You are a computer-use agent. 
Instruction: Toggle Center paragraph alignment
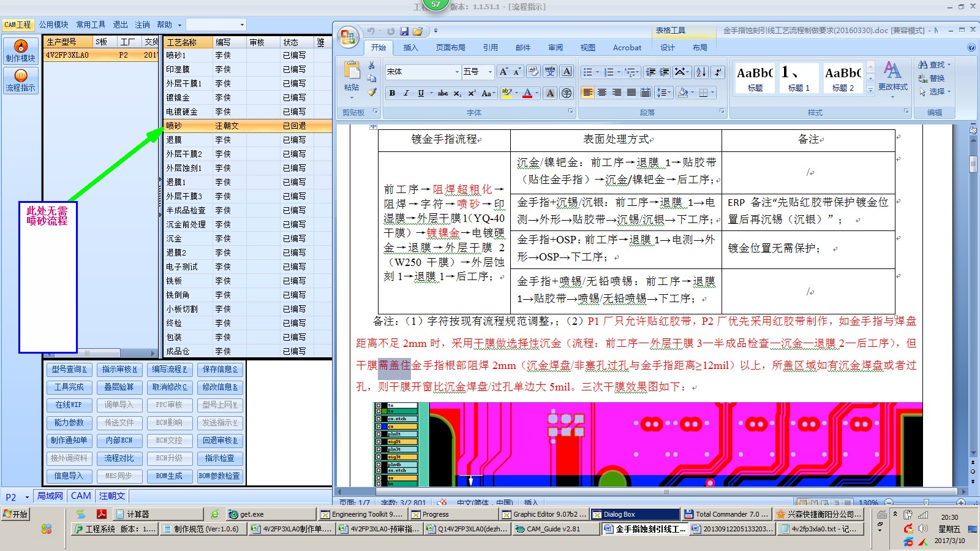coord(602,93)
